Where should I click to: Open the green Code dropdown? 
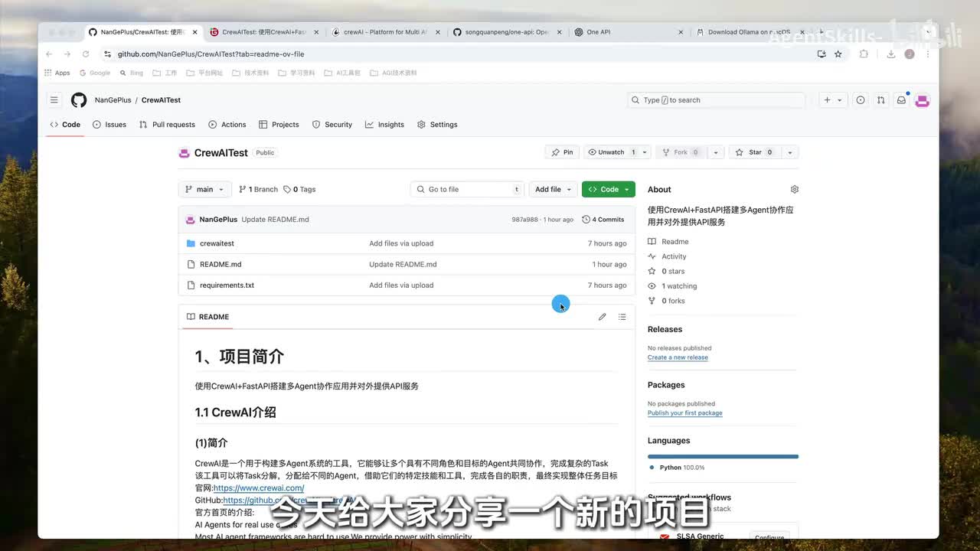609,189
